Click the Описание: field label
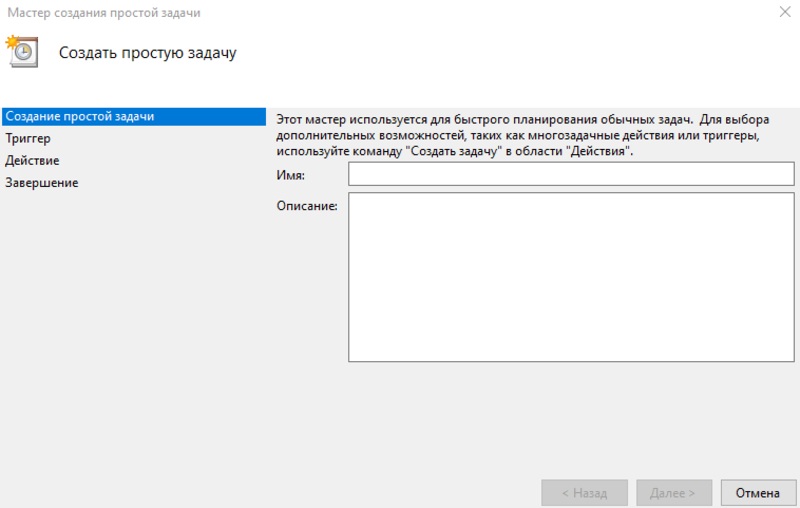This screenshot has width=800, height=508. [307, 206]
